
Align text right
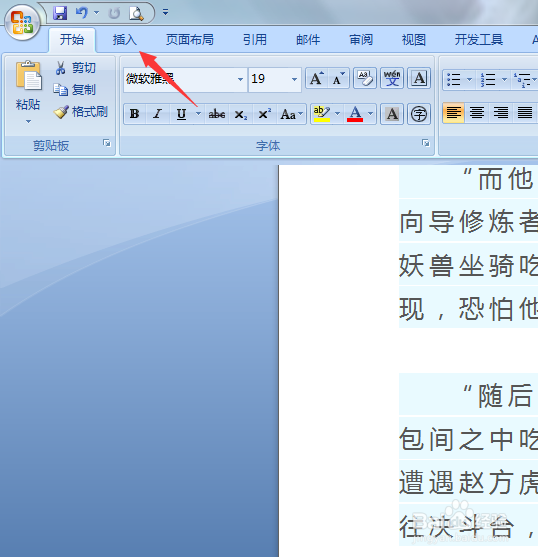[501, 113]
